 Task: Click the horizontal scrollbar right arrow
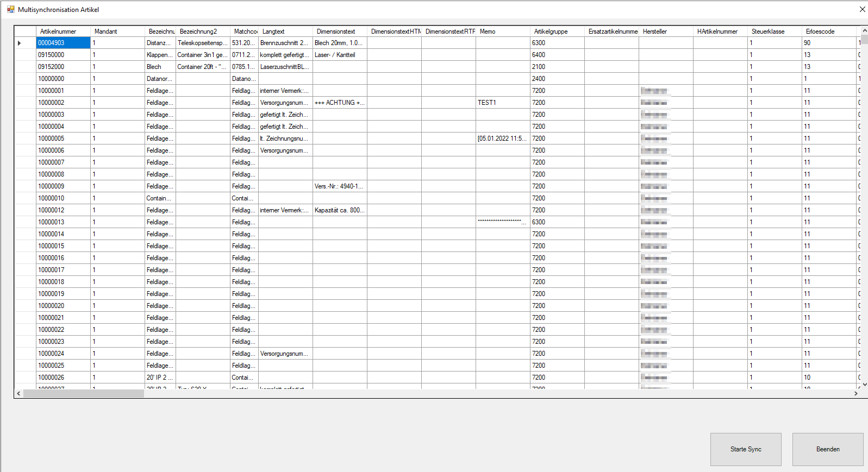856,394
